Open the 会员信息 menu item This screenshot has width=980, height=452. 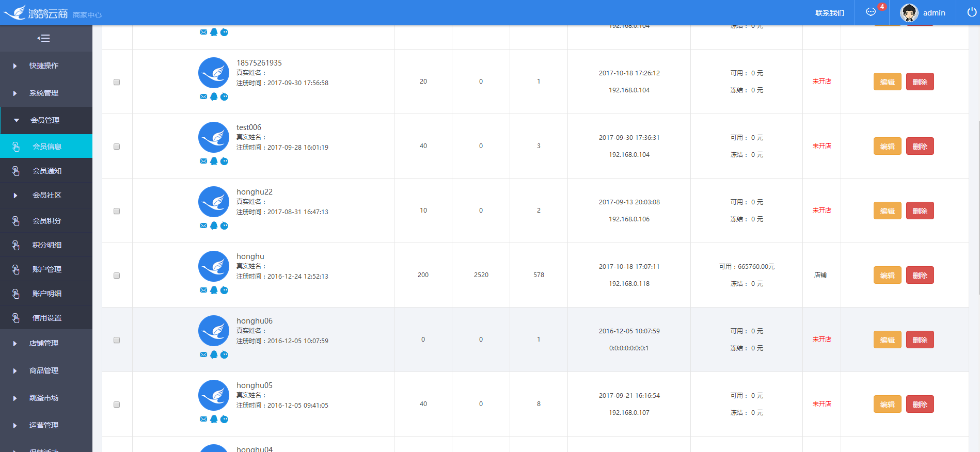[46, 146]
